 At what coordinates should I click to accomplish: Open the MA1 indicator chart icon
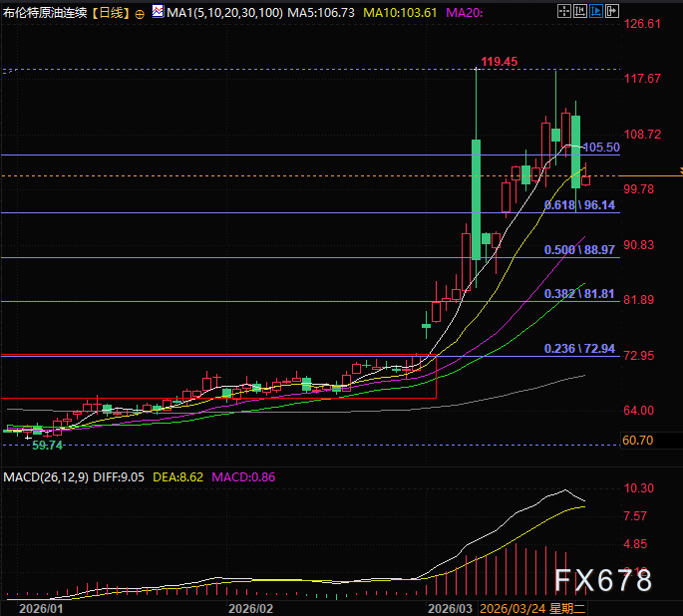158,11
